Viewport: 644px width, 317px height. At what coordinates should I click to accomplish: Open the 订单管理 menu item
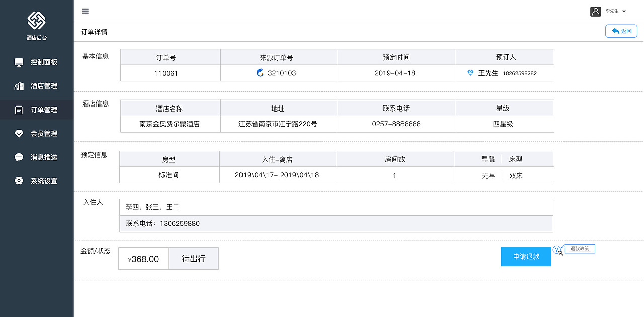[x=44, y=110]
